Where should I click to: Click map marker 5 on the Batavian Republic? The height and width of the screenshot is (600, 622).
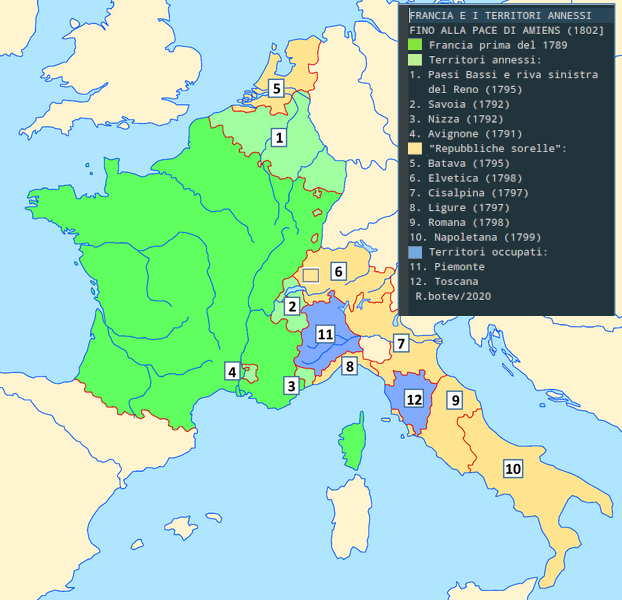pyautogui.click(x=277, y=89)
